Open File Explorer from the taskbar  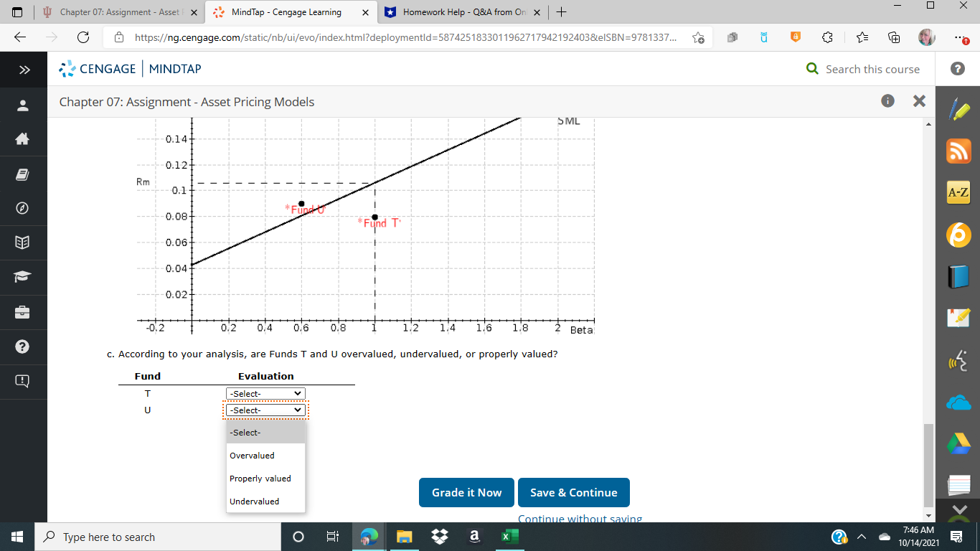[x=405, y=537]
